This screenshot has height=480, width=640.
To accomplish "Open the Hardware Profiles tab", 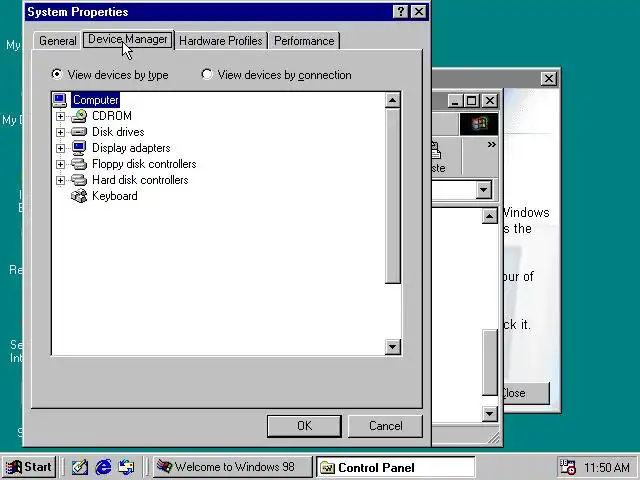I will coord(221,41).
